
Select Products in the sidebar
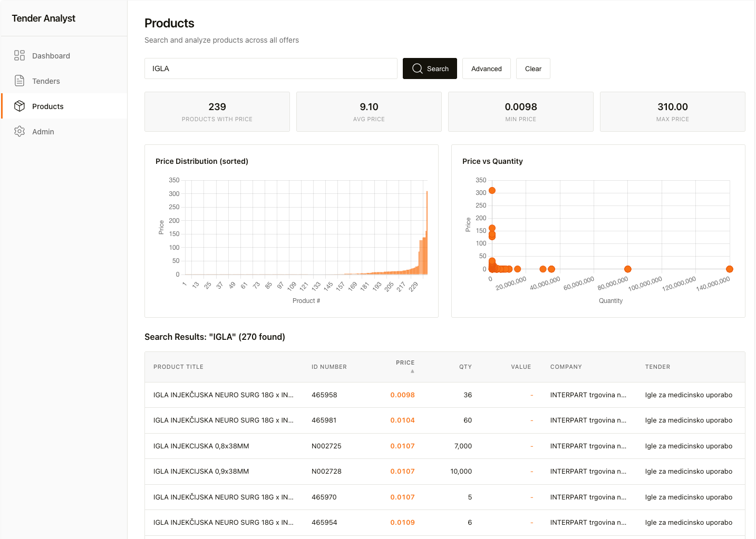pyautogui.click(x=64, y=106)
